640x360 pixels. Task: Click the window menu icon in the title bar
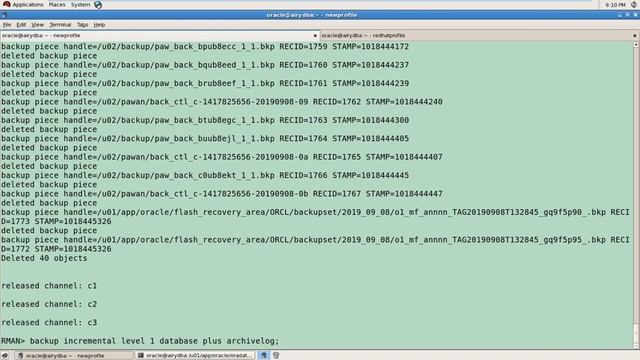pos(4,15)
